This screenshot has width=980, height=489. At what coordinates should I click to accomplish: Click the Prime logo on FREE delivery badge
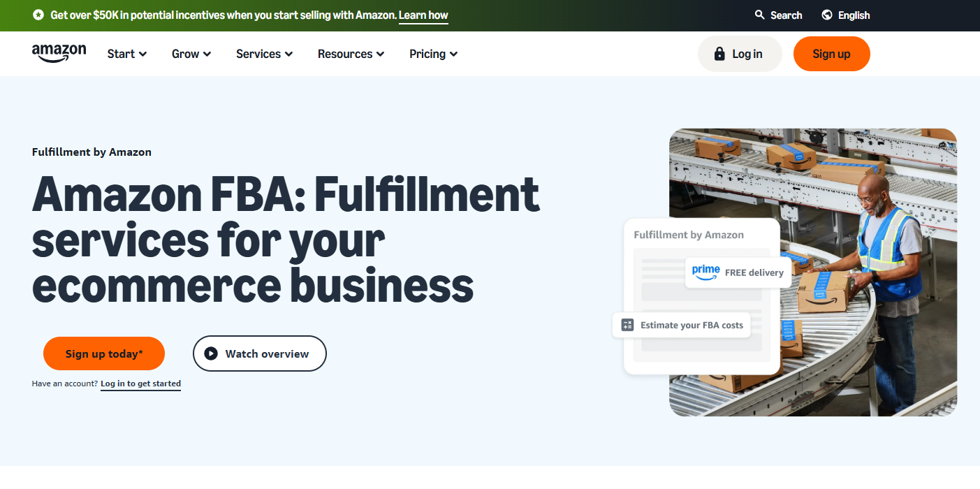click(x=705, y=272)
